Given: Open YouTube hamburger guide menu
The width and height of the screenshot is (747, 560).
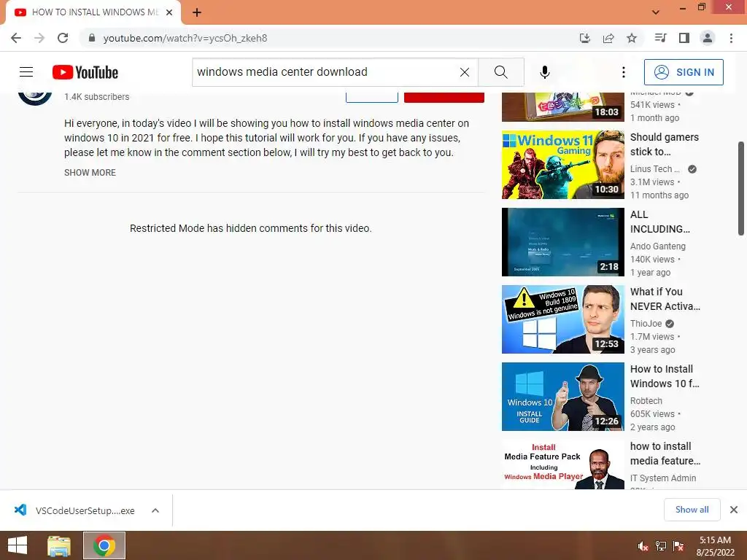Looking at the screenshot, I should pos(26,72).
